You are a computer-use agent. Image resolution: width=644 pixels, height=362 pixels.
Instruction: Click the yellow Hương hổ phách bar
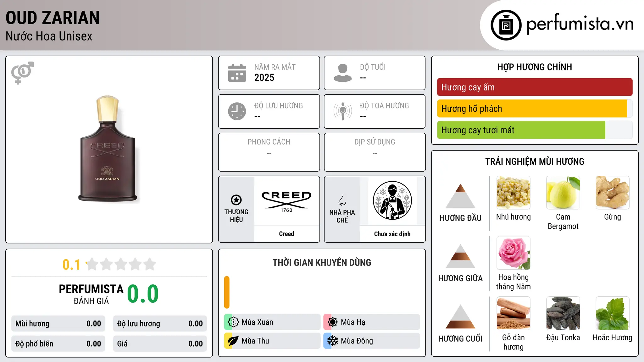pos(532,108)
